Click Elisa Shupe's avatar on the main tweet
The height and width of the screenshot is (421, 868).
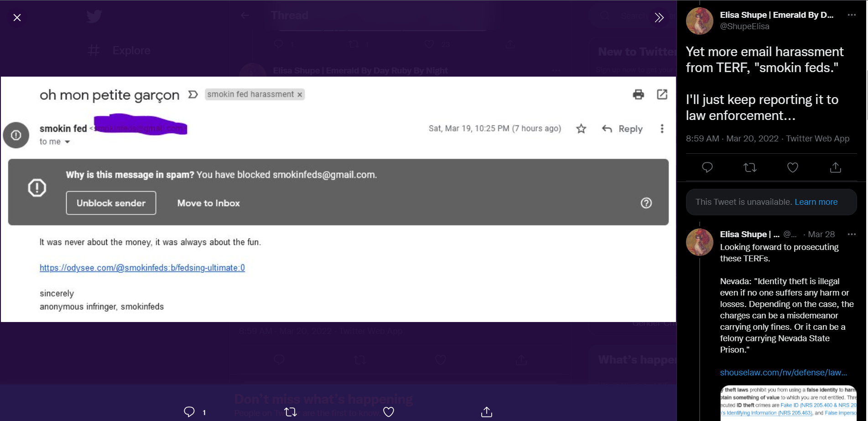(x=700, y=21)
